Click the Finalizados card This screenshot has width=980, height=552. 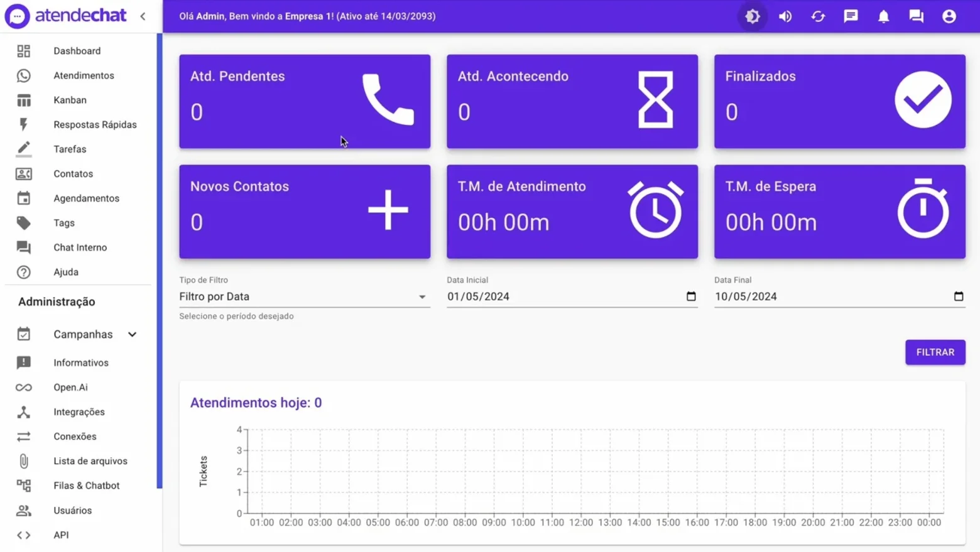(x=839, y=101)
